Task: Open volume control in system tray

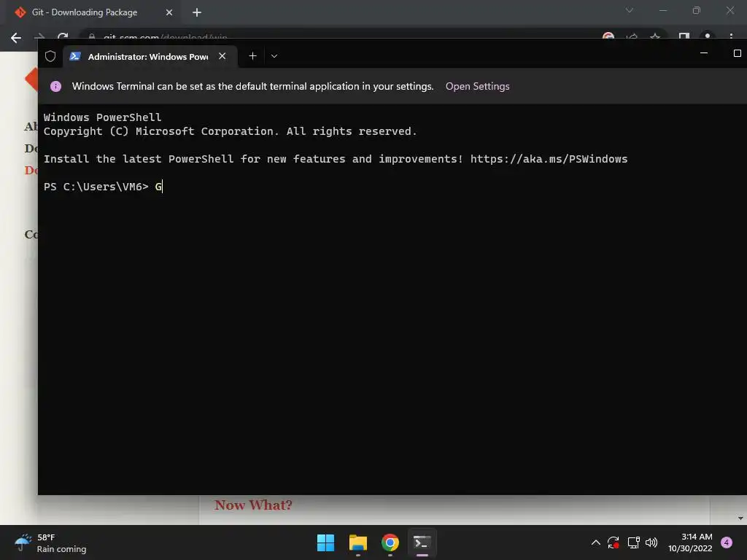Action: click(x=651, y=542)
